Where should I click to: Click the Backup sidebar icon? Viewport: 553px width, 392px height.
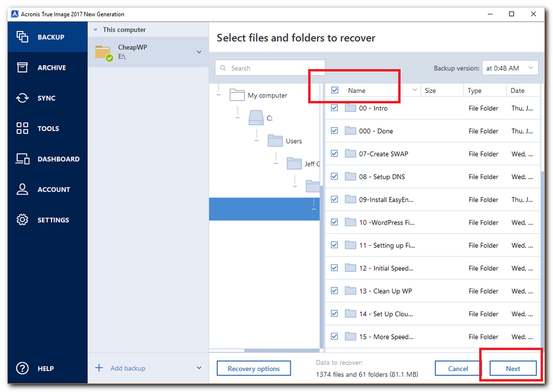click(x=22, y=36)
